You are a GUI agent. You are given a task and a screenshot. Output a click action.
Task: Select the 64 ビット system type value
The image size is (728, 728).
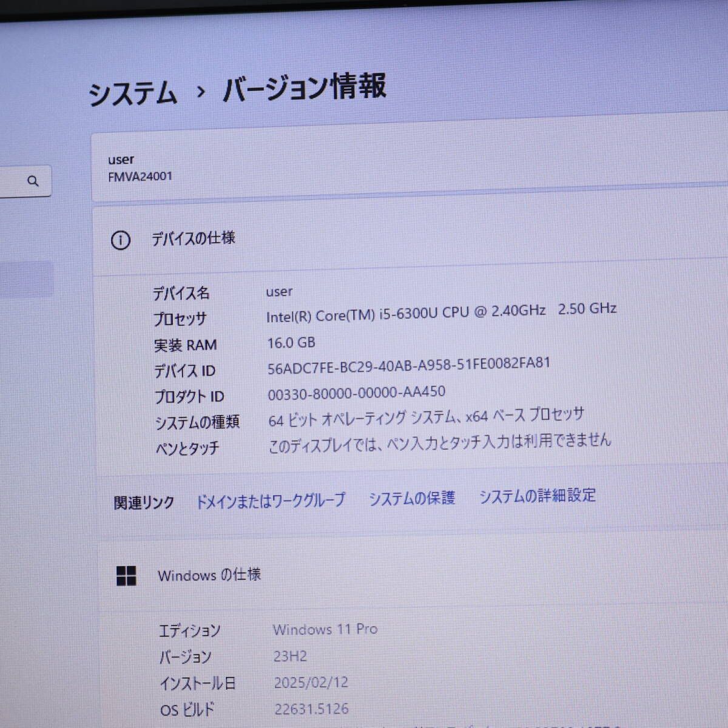pyautogui.click(x=426, y=417)
